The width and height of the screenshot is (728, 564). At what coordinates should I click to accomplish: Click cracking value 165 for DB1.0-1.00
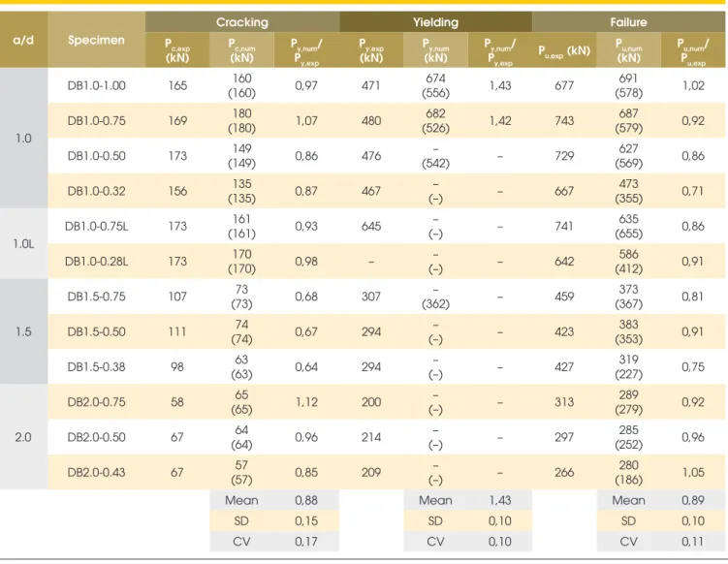coord(177,85)
